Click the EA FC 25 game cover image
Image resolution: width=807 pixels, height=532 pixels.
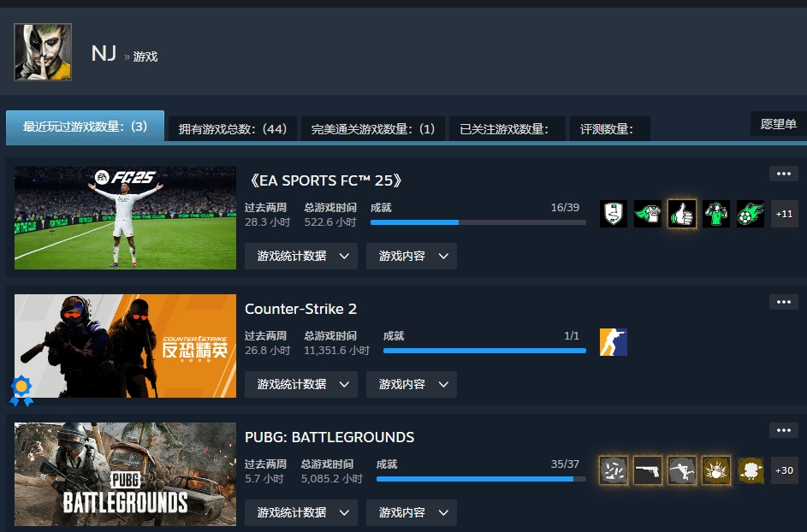[125, 217]
